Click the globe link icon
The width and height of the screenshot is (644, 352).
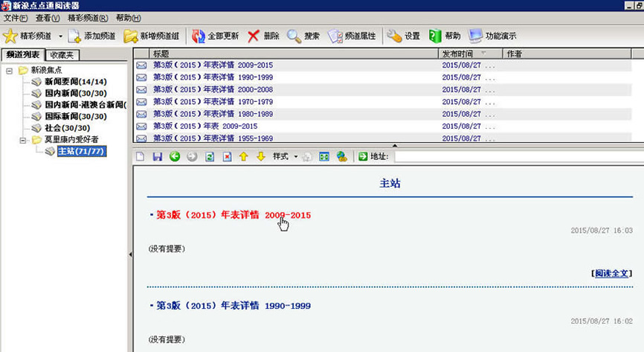pyautogui.click(x=342, y=157)
